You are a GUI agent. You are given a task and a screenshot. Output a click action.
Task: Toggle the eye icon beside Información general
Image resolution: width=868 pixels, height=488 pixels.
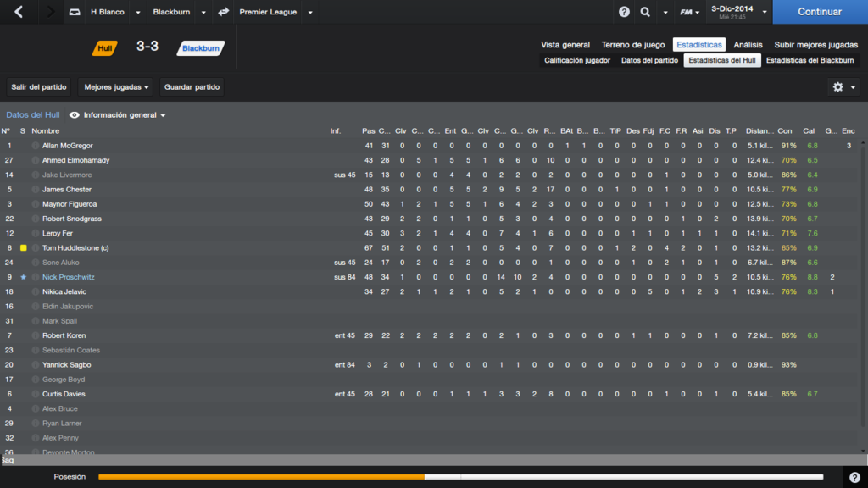(x=75, y=115)
